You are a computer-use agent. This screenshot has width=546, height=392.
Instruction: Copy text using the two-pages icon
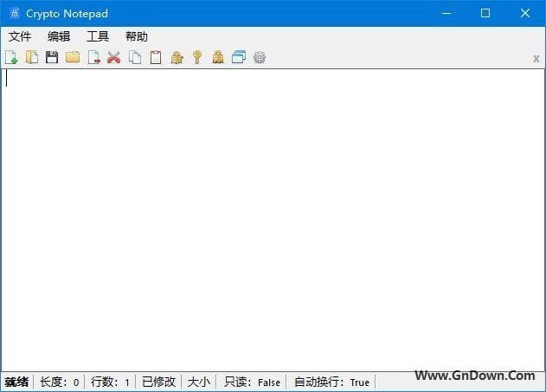pos(135,57)
